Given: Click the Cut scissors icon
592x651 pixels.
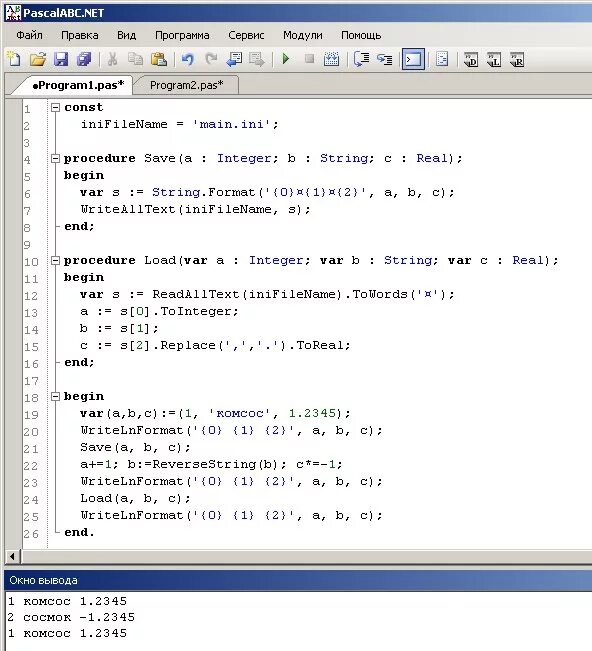Looking at the screenshot, I should click(x=112, y=59).
